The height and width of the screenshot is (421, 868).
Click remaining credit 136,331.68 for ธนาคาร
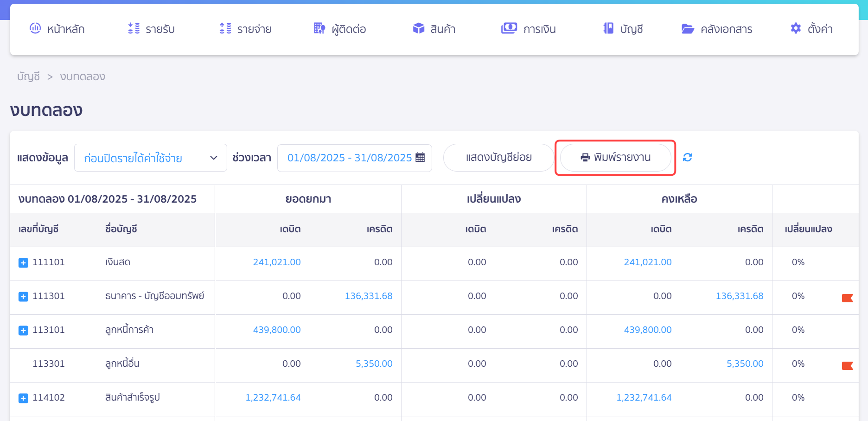point(740,296)
